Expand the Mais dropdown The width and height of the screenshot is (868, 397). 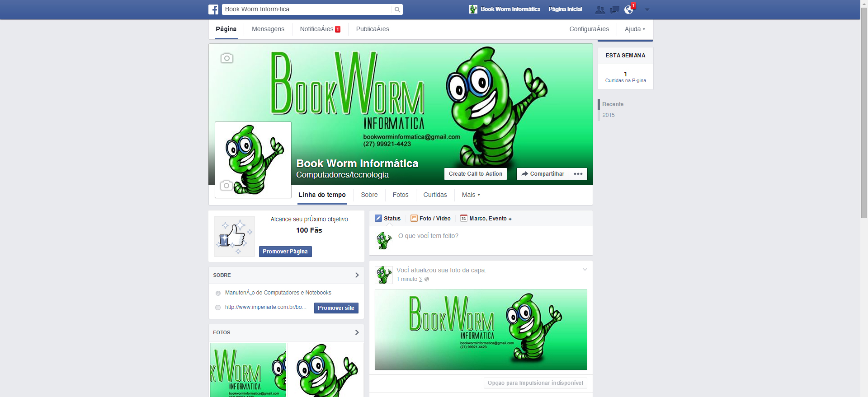pyautogui.click(x=471, y=195)
